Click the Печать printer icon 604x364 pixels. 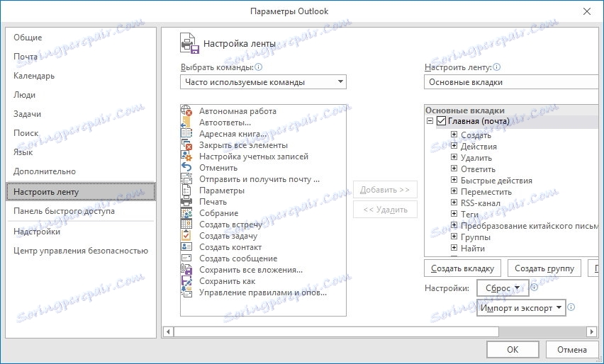(x=186, y=202)
